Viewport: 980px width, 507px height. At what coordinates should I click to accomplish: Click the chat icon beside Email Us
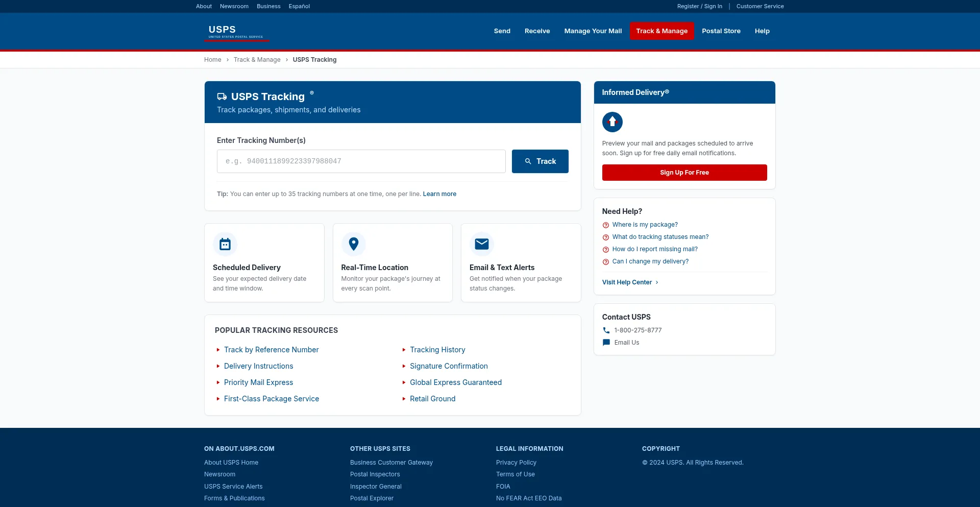pyautogui.click(x=606, y=343)
